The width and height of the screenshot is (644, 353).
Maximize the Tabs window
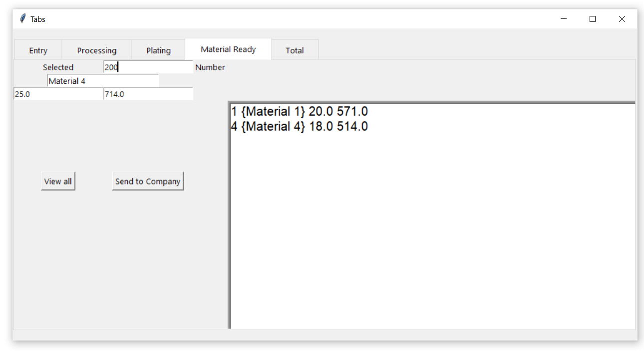tap(593, 18)
